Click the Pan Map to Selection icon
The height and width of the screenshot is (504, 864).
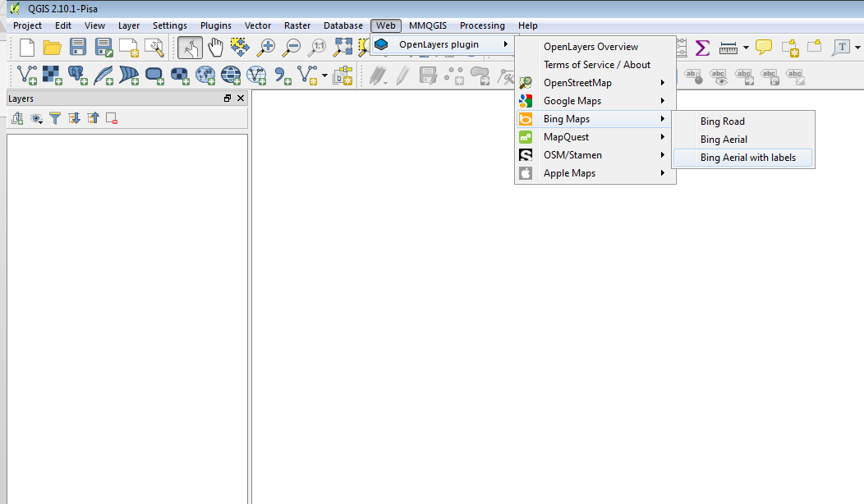pyautogui.click(x=240, y=48)
